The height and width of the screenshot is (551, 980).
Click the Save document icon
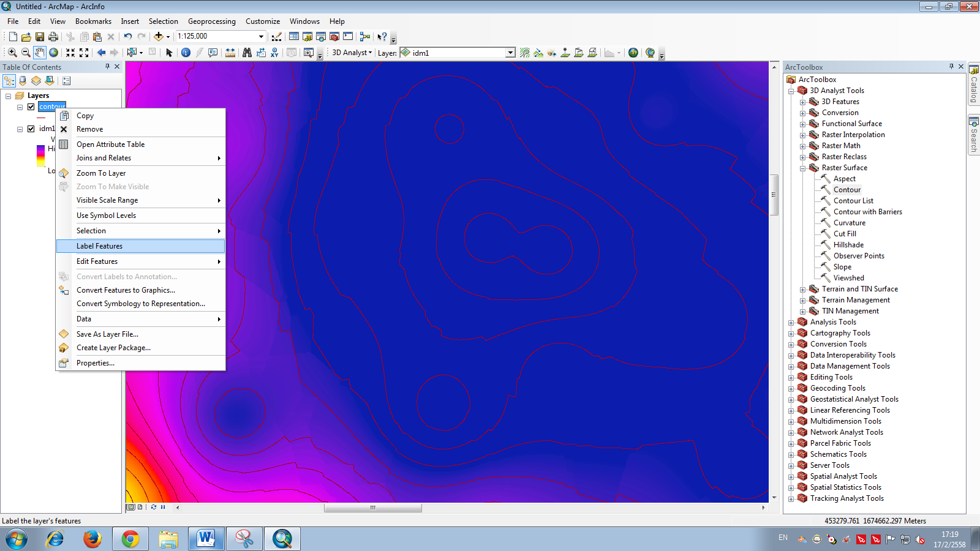click(x=40, y=37)
